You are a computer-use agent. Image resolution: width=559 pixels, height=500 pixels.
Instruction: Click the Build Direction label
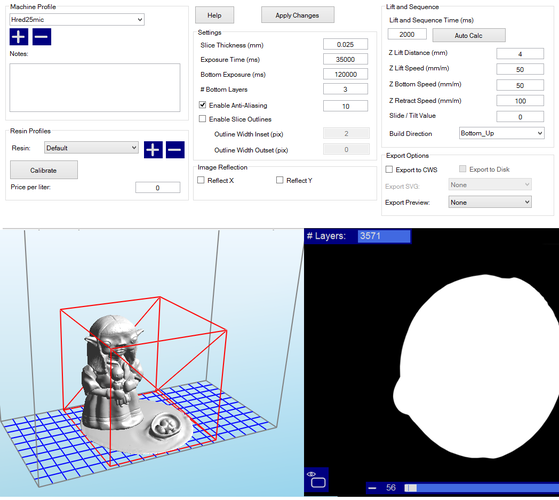pos(411,134)
